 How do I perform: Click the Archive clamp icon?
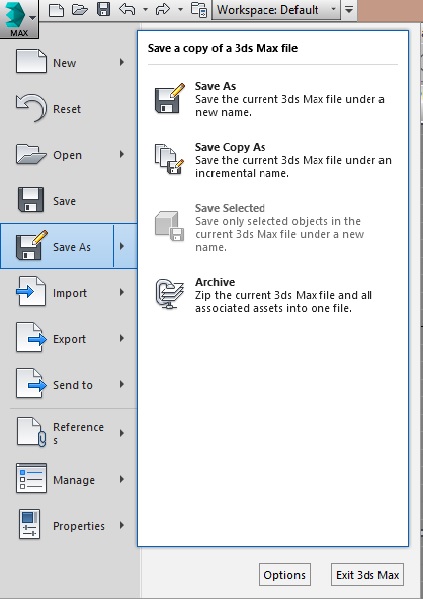(x=170, y=293)
